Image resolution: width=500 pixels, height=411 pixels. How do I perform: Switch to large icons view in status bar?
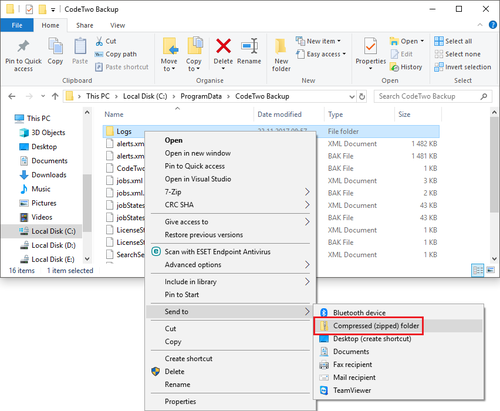point(491,270)
